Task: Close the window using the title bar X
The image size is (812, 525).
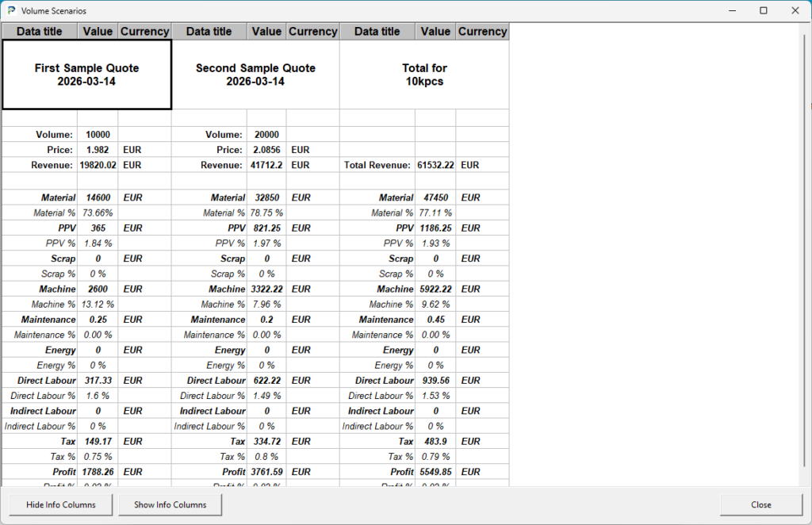Action: tap(795, 11)
